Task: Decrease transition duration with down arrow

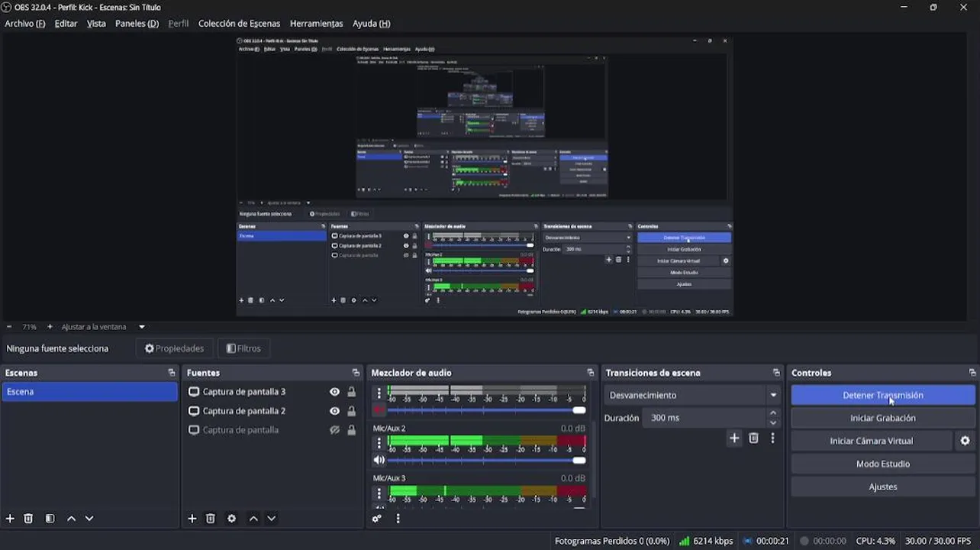Action: 773,422
